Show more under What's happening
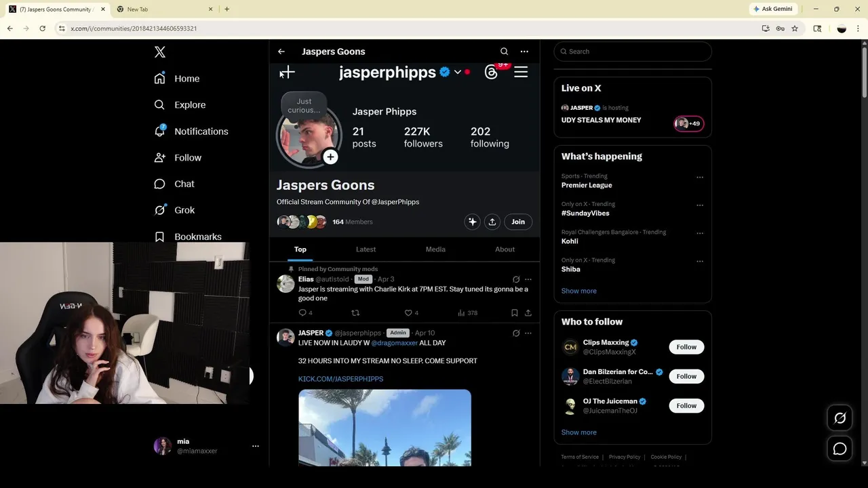The height and width of the screenshot is (488, 868). click(x=578, y=291)
